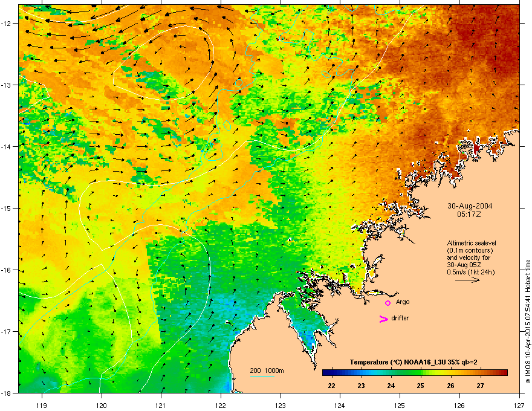532x411 pixels.
Task: Click the 122 longitude axis label
Action: (221, 405)
